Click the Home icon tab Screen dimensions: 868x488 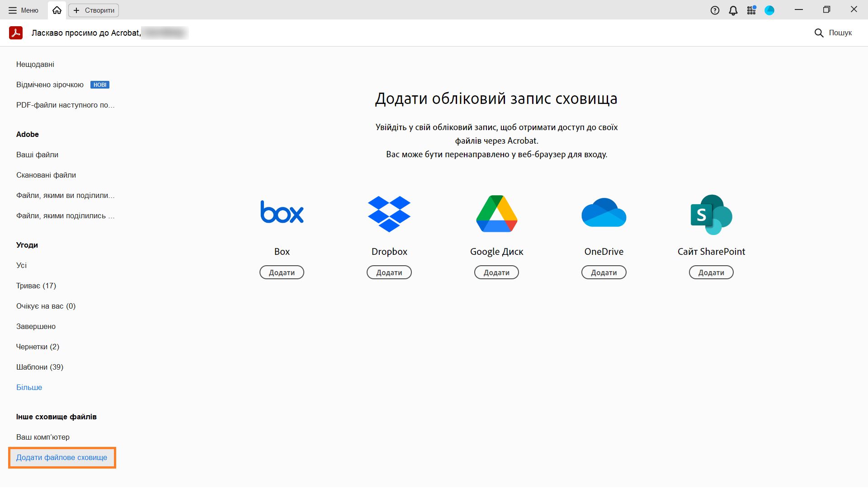coord(57,10)
